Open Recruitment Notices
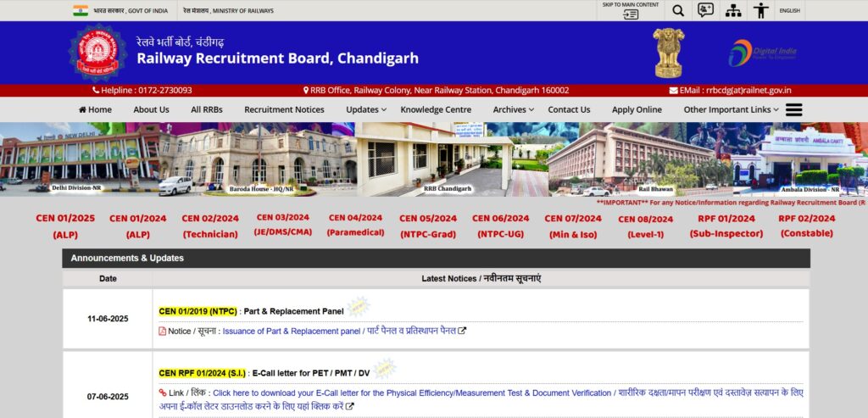Screen dimensions: 868x418 coord(284,109)
